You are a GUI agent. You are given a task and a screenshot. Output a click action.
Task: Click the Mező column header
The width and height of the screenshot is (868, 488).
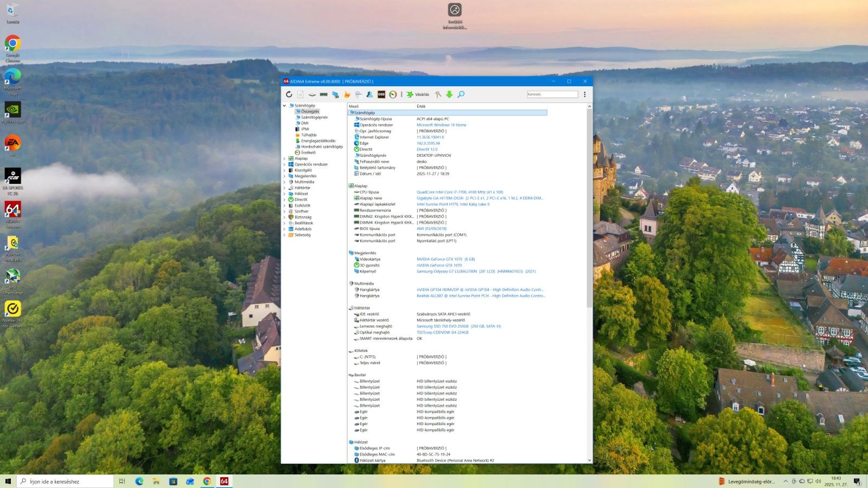pos(381,106)
